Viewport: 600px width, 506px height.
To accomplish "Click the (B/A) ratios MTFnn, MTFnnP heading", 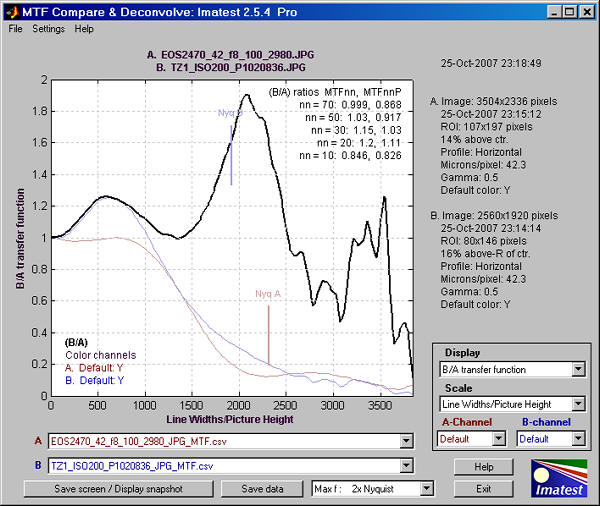I will 335,92.
